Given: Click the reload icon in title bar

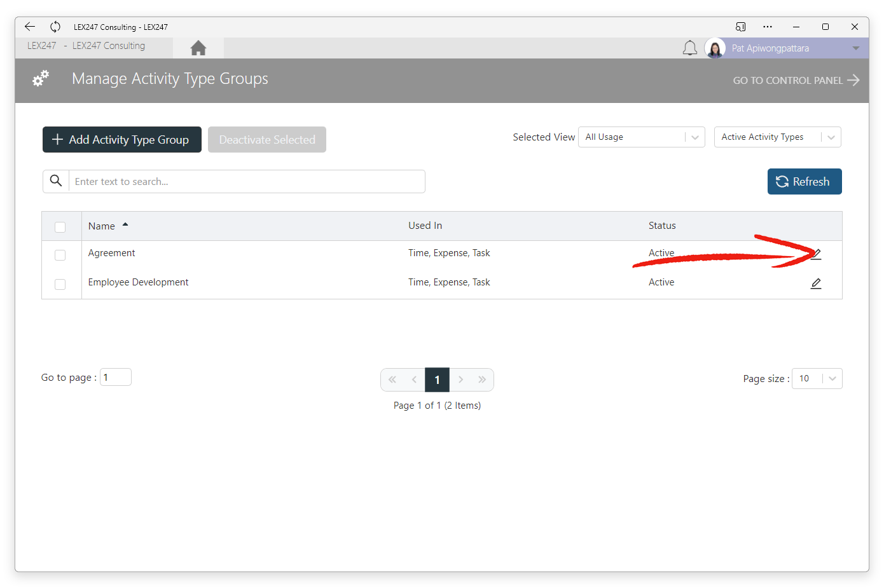Looking at the screenshot, I should (x=55, y=27).
